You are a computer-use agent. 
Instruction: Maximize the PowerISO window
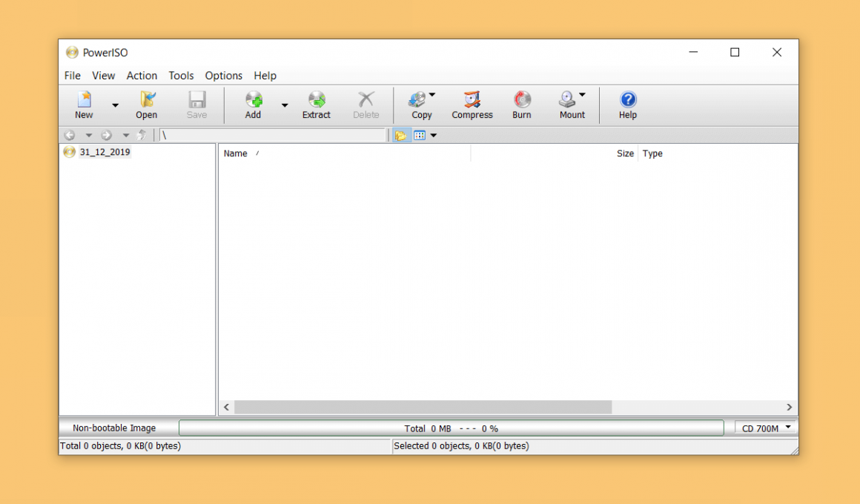[x=735, y=52]
